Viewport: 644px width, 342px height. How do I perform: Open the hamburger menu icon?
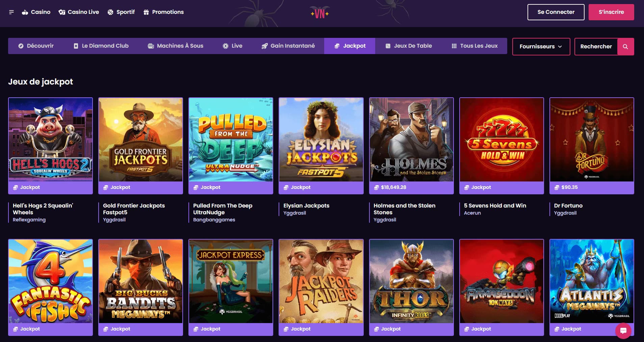[x=11, y=12]
